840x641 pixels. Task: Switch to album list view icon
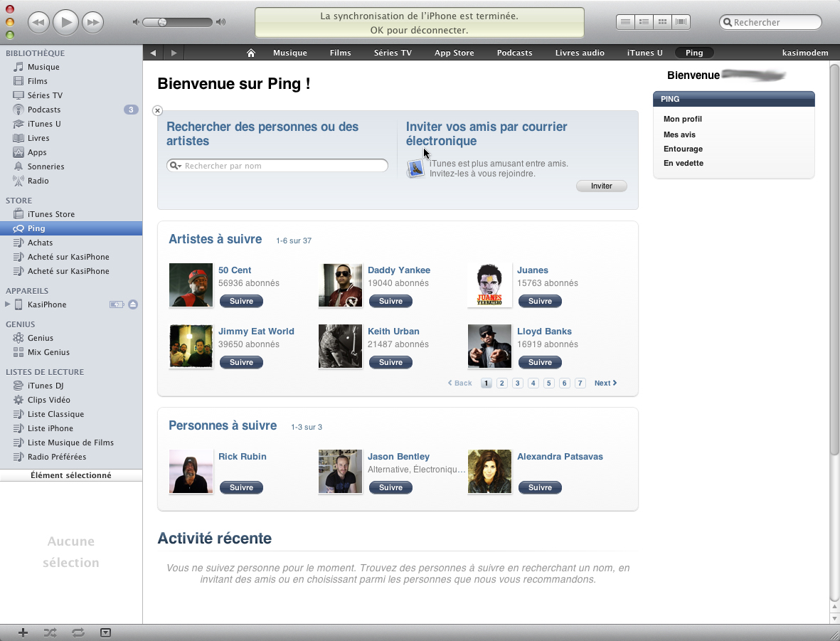pyautogui.click(x=644, y=22)
